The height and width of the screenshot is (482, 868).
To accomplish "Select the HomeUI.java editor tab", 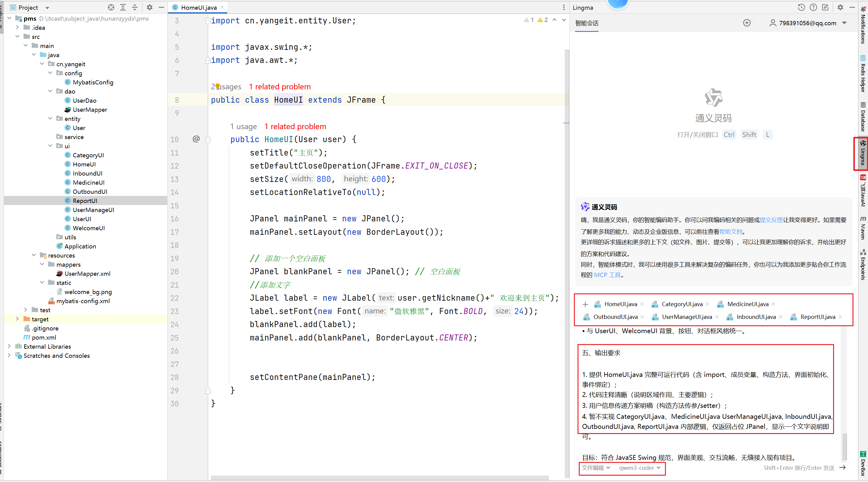I will pyautogui.click(x=198, y=7).
